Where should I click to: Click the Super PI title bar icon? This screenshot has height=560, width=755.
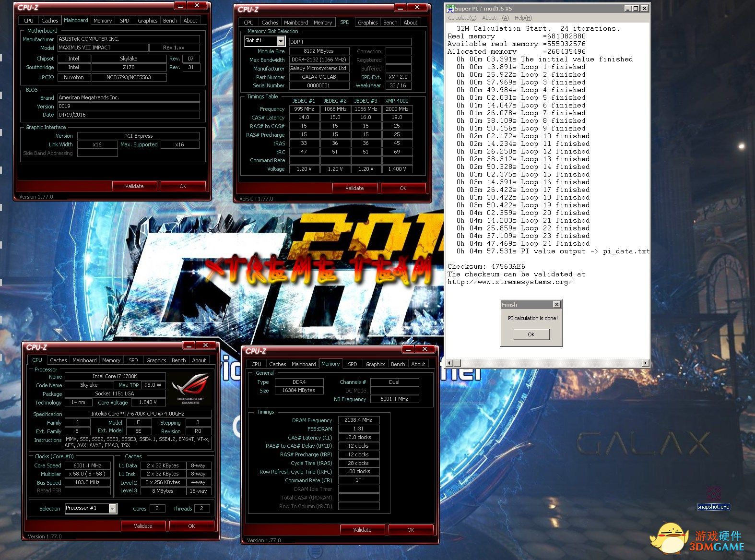pos(450,8)
